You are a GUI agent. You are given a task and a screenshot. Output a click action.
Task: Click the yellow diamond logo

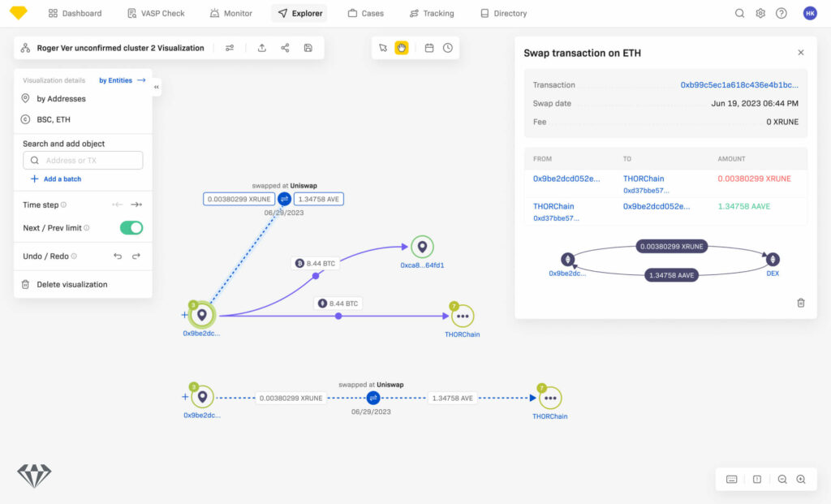19,13
